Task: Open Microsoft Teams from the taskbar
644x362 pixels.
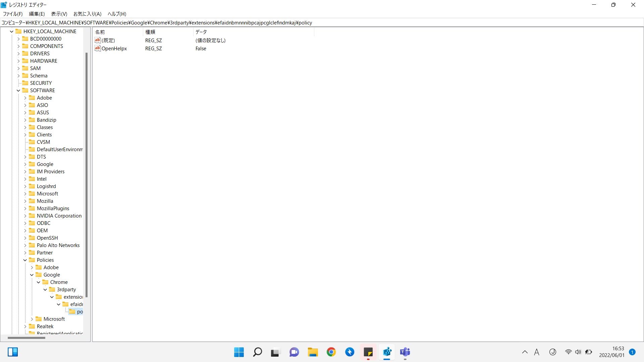Action: [x=405, y=352]
